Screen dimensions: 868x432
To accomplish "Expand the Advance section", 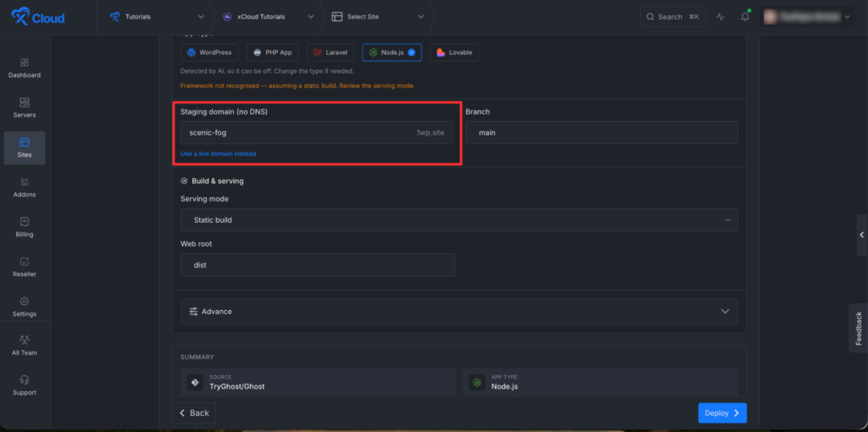I will 459,312.
